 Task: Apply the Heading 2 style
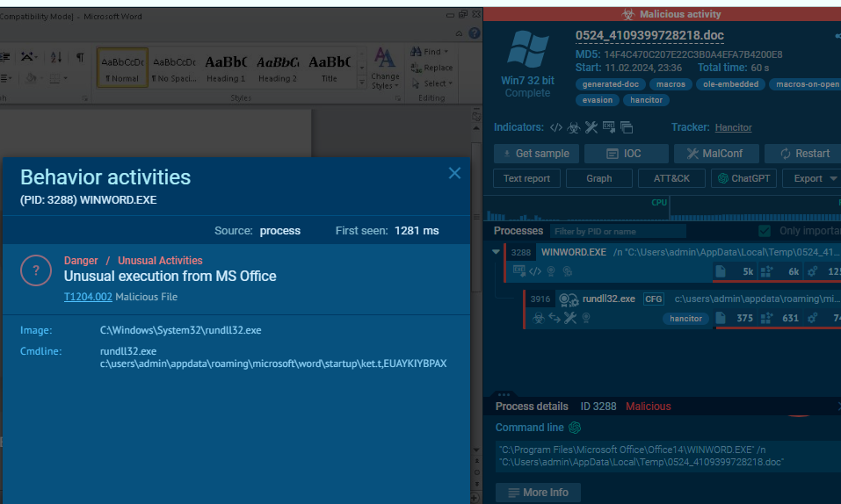coord(278,67)
